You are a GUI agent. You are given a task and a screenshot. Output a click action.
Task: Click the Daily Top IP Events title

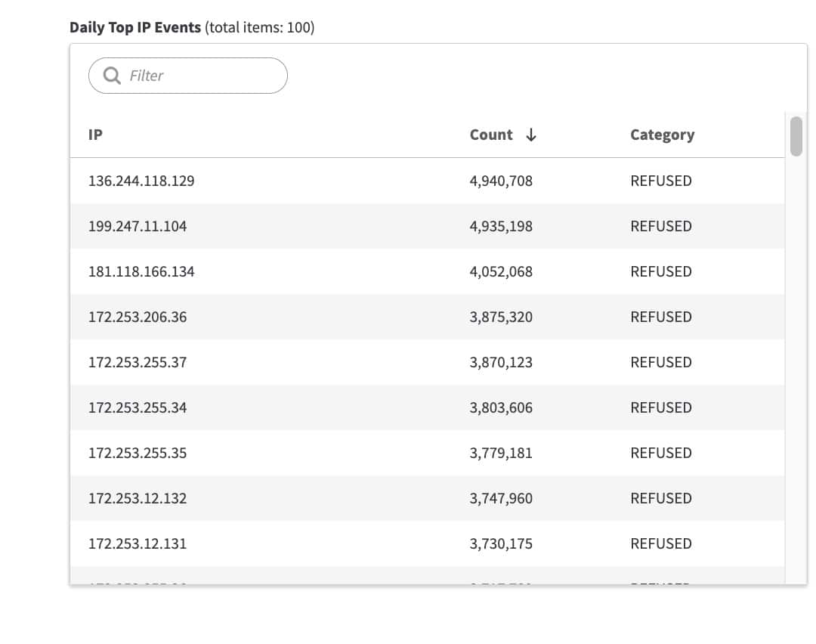(x=135, y=28)
